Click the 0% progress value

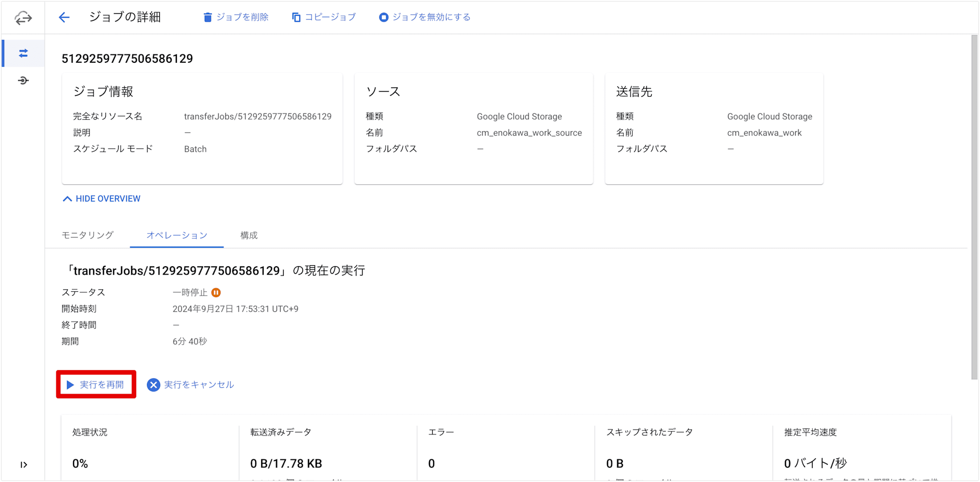[80, 464]
